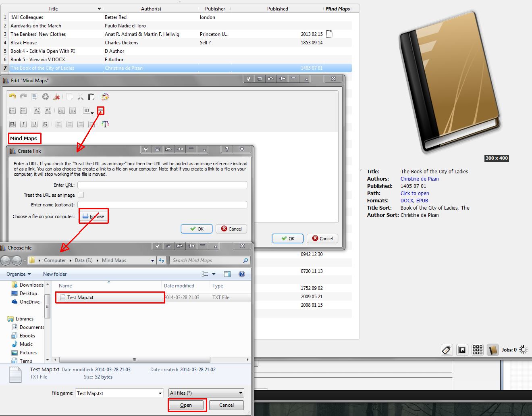Toggle the preview pane icon

click(x=227, y=274)
